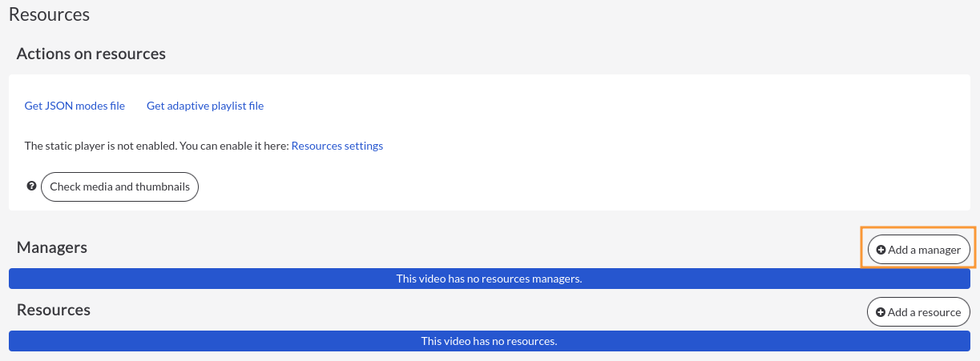
Task: Click the word 'thumbnails' on the check button
Action: pyautogui.click(x=163, y=187)
